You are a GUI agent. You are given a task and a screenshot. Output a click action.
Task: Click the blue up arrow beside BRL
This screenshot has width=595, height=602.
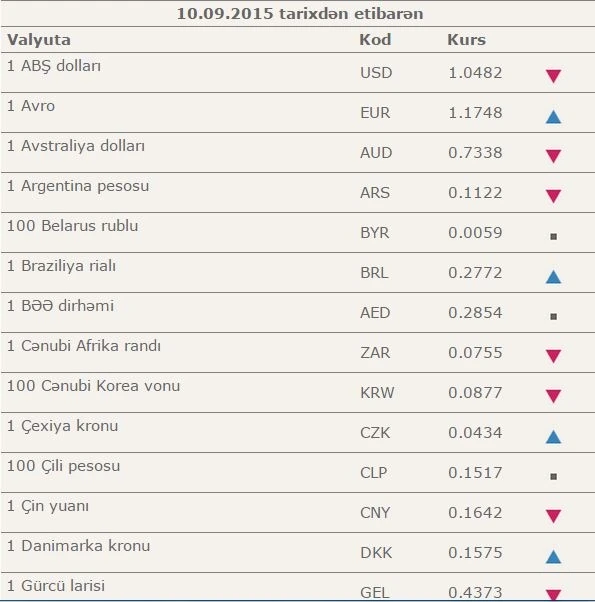[553, 277]
